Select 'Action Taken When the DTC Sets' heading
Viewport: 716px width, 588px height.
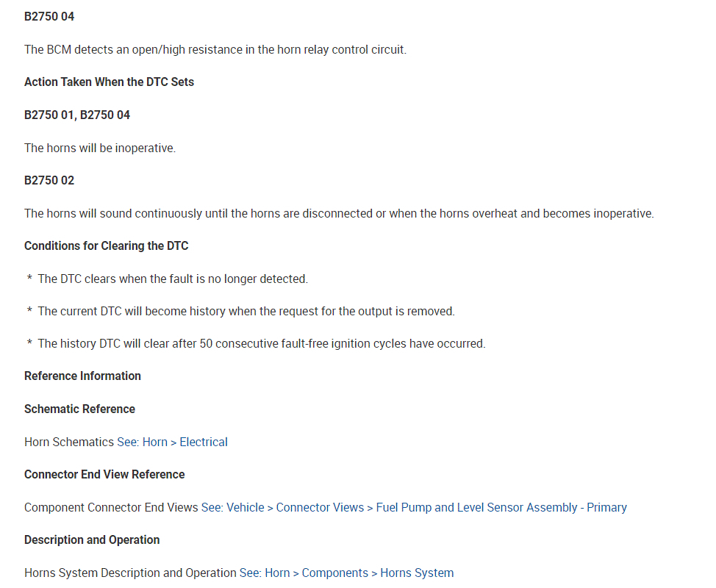(x=109, y=82)
